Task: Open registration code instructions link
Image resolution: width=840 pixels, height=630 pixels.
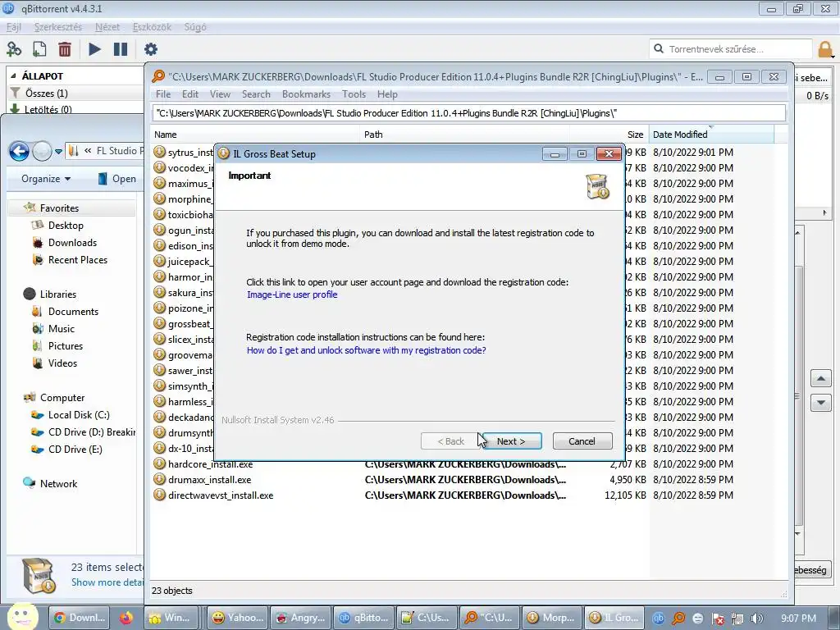Action: point(367,350)
